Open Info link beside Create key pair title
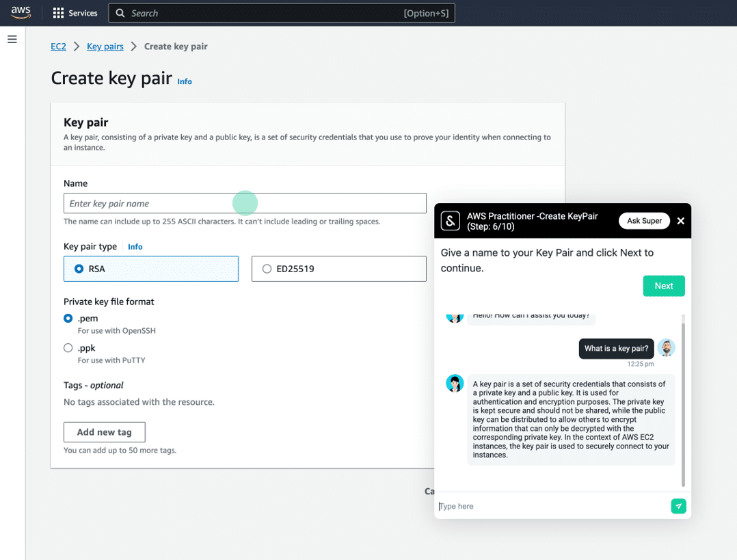The image size is (737, 560). click(x=185, y=82)
